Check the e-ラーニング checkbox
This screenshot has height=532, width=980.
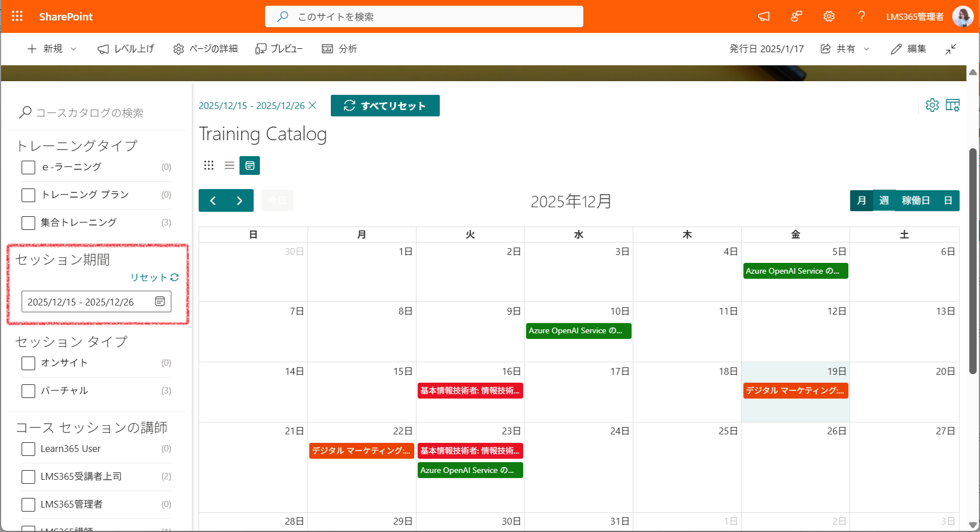(28, 167)
